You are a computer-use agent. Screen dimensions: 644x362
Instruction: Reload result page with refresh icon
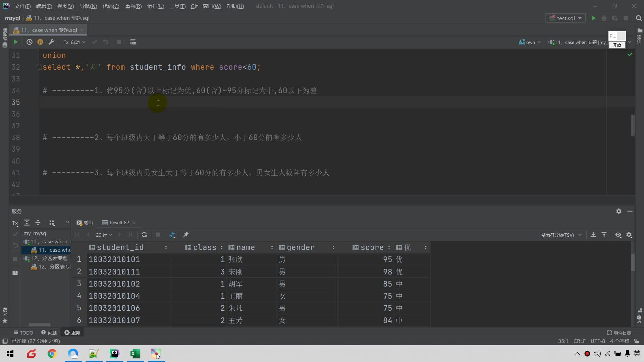tap(144, 235)
